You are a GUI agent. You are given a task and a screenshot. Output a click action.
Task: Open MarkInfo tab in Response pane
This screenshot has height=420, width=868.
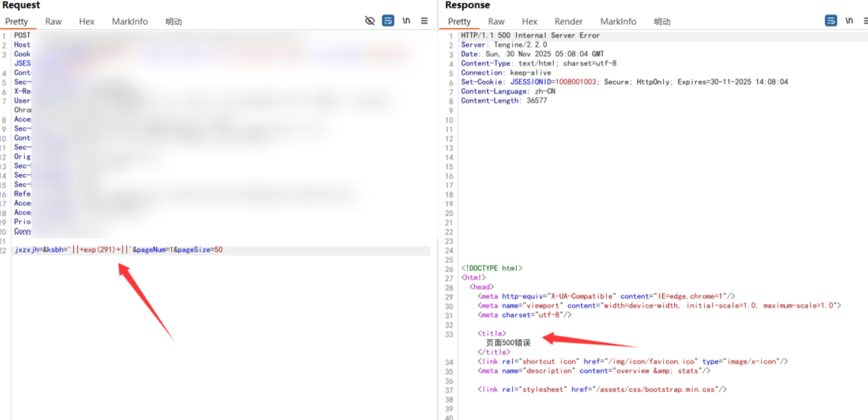618,22
